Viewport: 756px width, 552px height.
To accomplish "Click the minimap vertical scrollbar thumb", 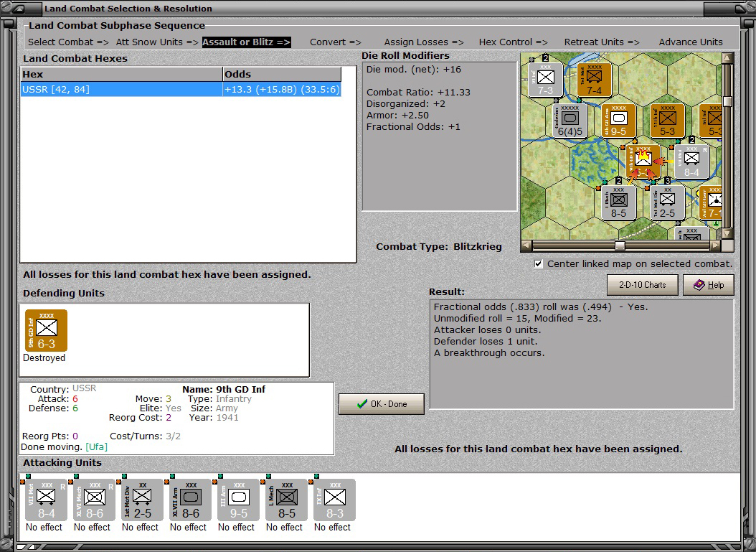I will coord(727,101).
